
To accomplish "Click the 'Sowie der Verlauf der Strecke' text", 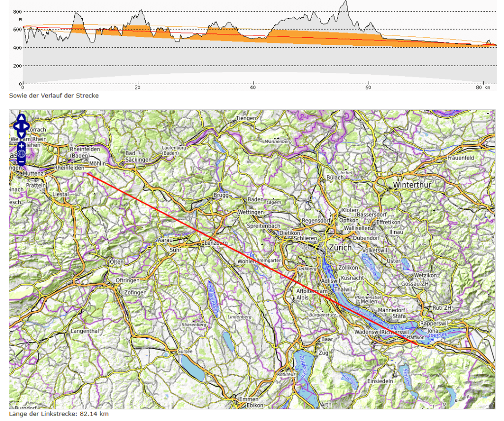I will (x=54, y=96).
